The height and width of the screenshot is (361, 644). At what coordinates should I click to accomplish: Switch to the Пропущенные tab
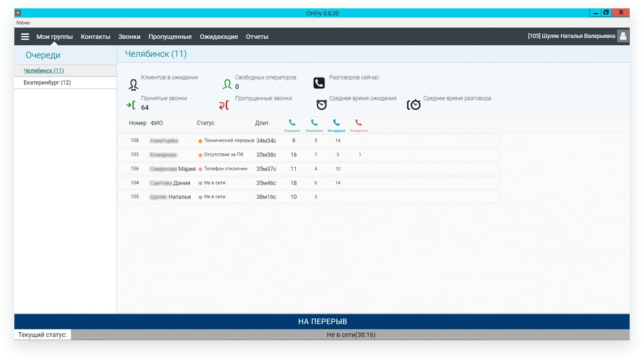click(170, 36)
